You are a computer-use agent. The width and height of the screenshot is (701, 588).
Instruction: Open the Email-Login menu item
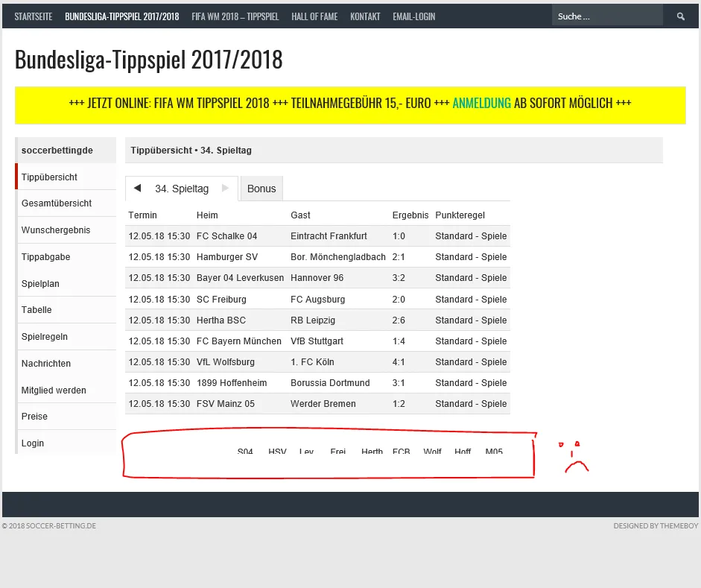[x=414, y=16]
